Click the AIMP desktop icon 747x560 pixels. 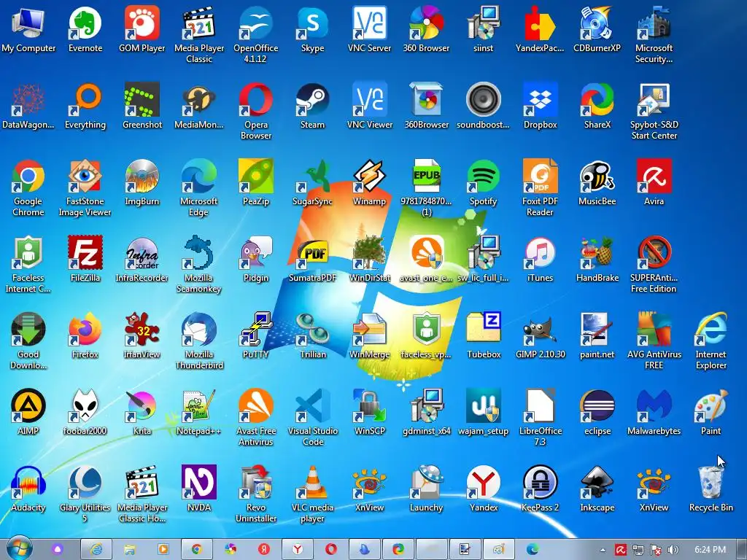click(28, 413)
